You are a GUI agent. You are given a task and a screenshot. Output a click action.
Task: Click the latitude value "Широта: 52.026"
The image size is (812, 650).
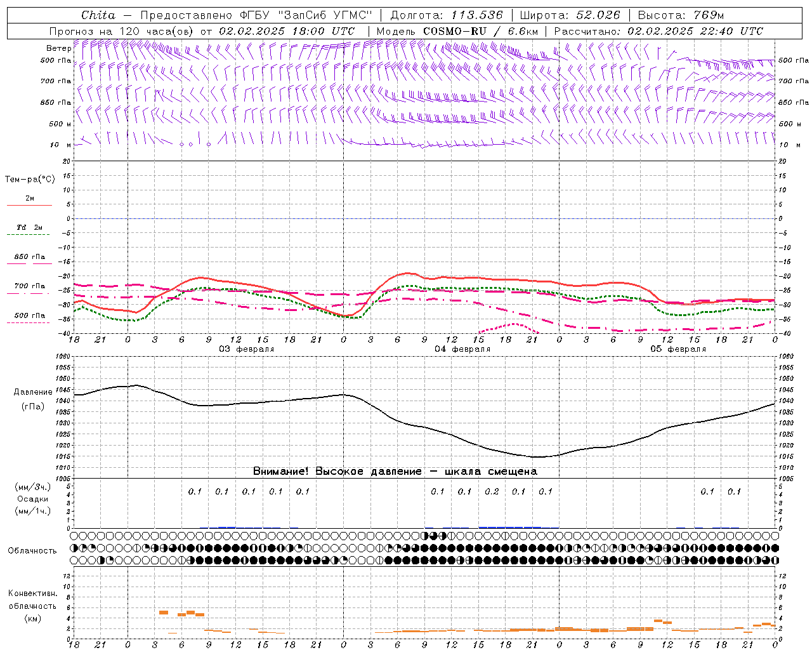coord(570,15)
